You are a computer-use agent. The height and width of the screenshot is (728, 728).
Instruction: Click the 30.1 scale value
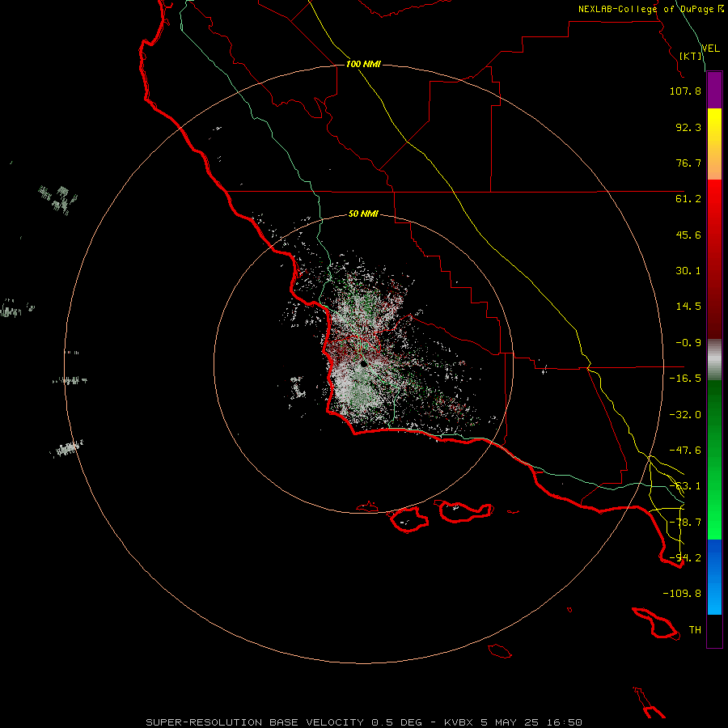click(x=688, y=271)
